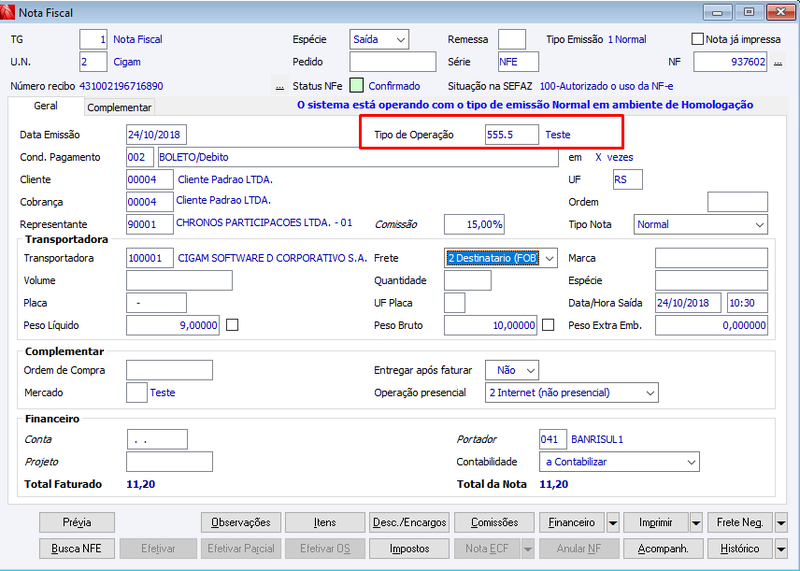Click the green Status NFe indicator box
The image size is (800, 571).
(x=357, y=86)
